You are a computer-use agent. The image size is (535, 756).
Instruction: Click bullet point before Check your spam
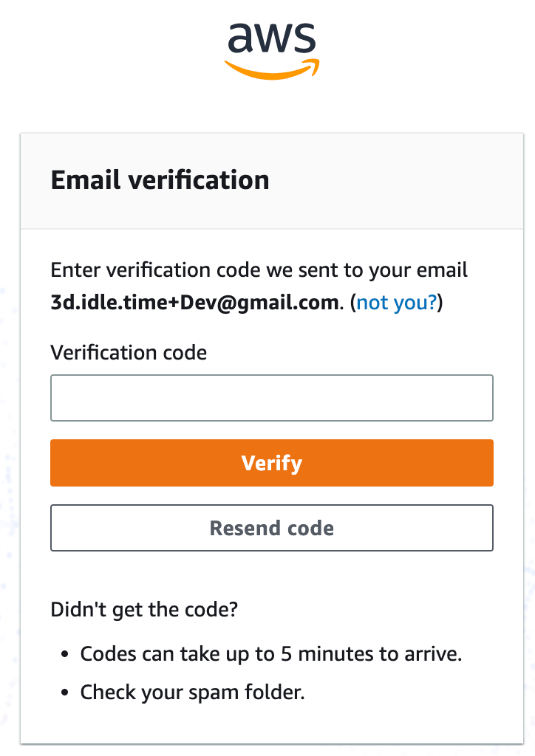pyautogui.click(x=65, y=693)
